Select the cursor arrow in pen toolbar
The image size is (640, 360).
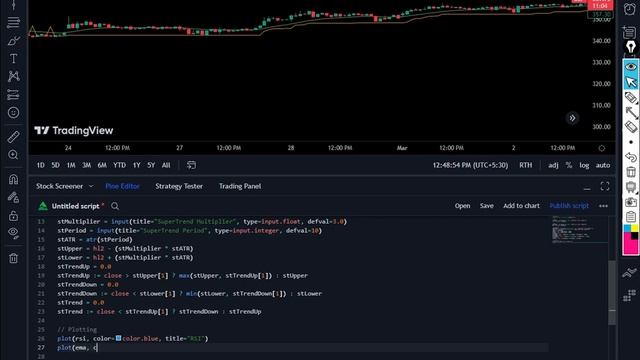(x=631, y=82)
